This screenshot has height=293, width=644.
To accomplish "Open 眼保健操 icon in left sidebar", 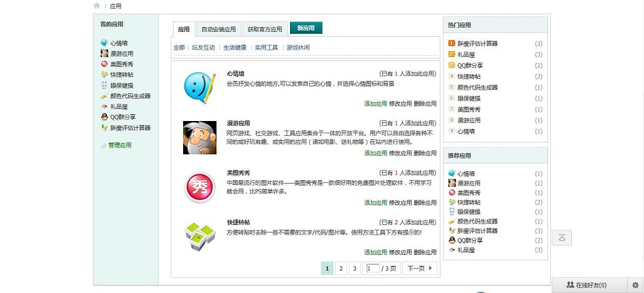I will point(104,86).
